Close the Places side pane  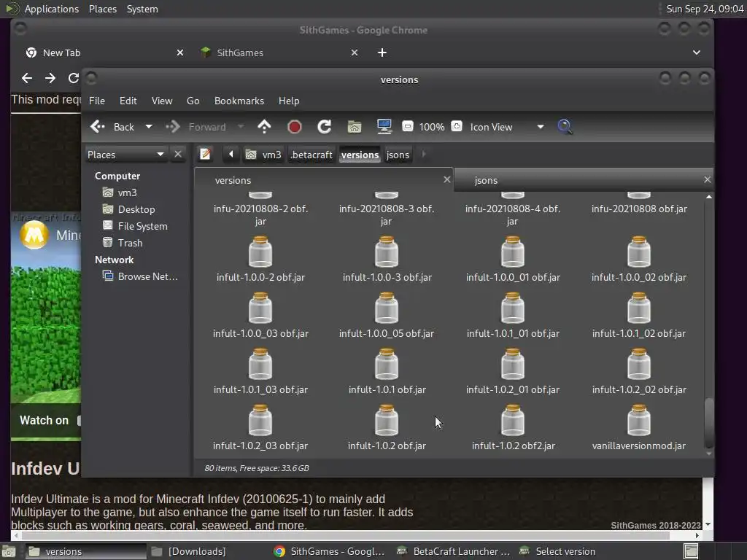(178, 155)
